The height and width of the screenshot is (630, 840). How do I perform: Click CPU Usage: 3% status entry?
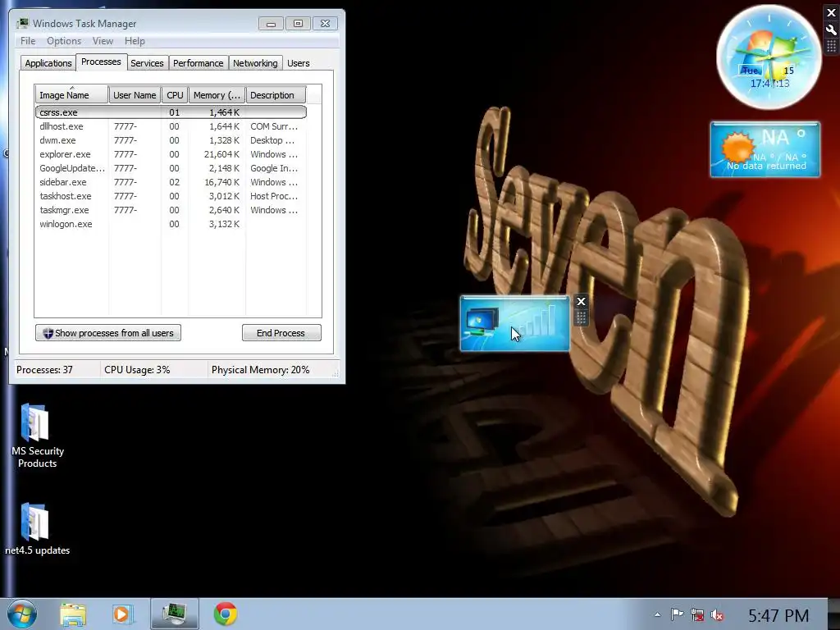click(x=137, y=370)
